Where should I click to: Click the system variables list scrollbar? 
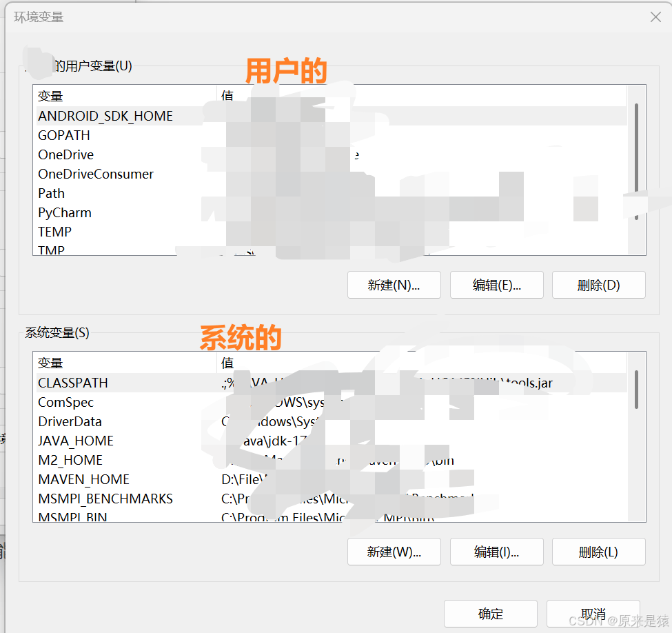(636, 390)
